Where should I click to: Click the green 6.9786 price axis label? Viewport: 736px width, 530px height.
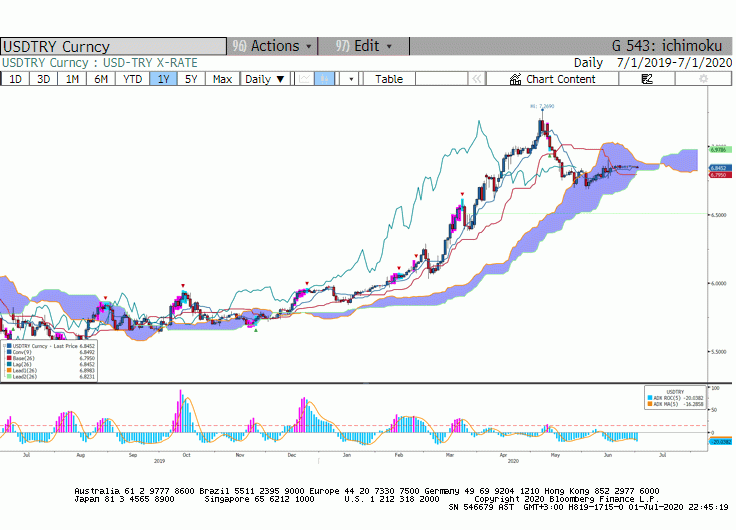721,150
